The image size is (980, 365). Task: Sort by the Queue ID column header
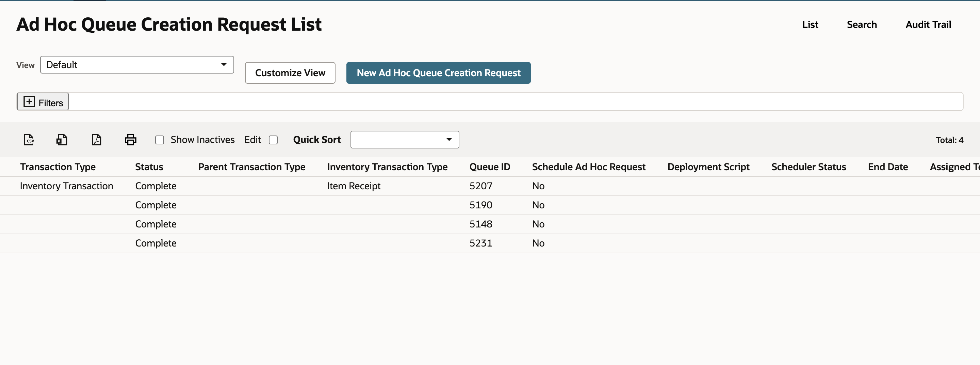(490, 167)
